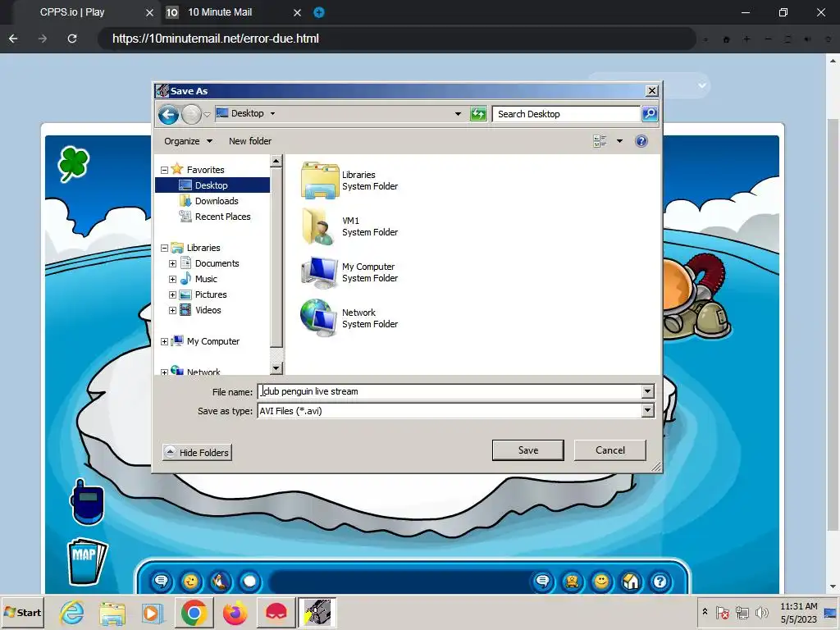Switch to the CPPS.io Play browser tab
Image resolution: width=840 pixels, height=630 pixels.
pyautogui.click(x=72, y=12)
